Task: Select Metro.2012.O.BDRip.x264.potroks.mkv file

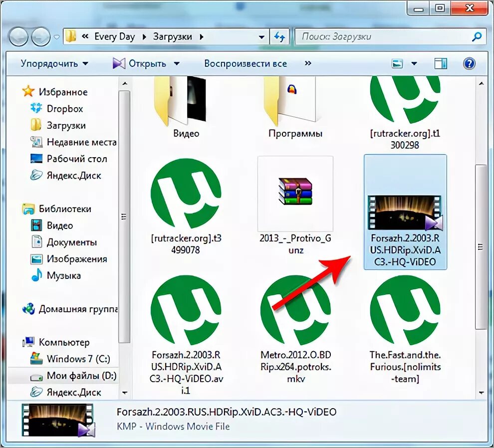Action: click(295, 329)
